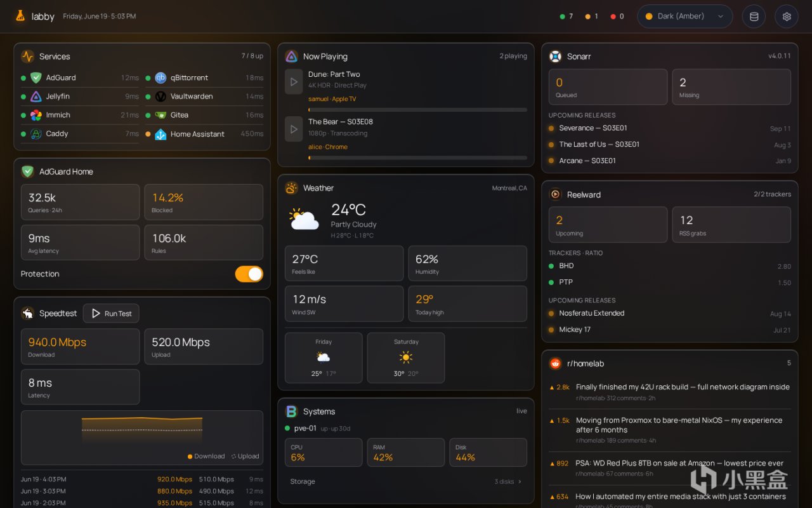This screenshot has height=508, width=812.
Task: Toggle AdGuard Protection switch off
Action: click(x=249, y=274)
